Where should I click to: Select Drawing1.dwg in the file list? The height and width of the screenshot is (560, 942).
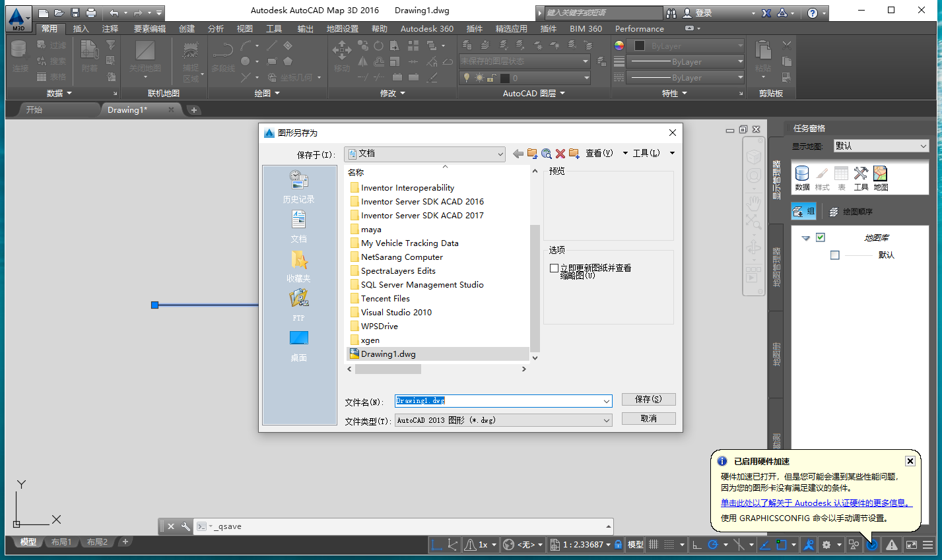coord(388,354)
